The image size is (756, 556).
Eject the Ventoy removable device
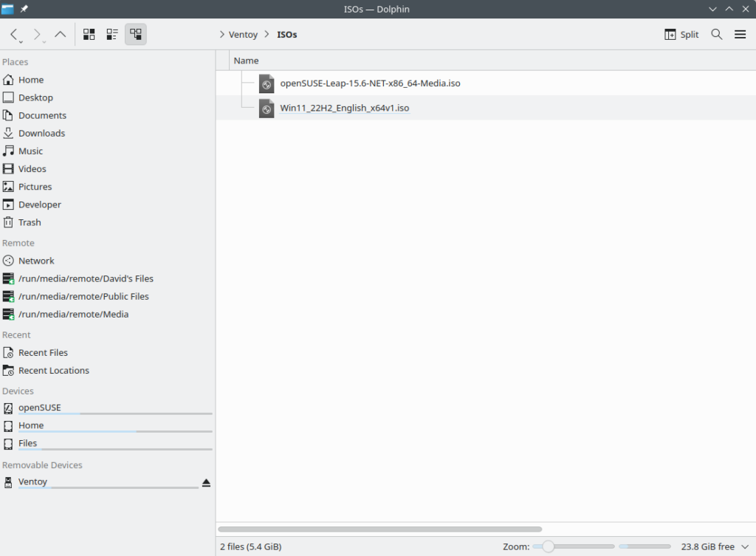click(207, 483)
